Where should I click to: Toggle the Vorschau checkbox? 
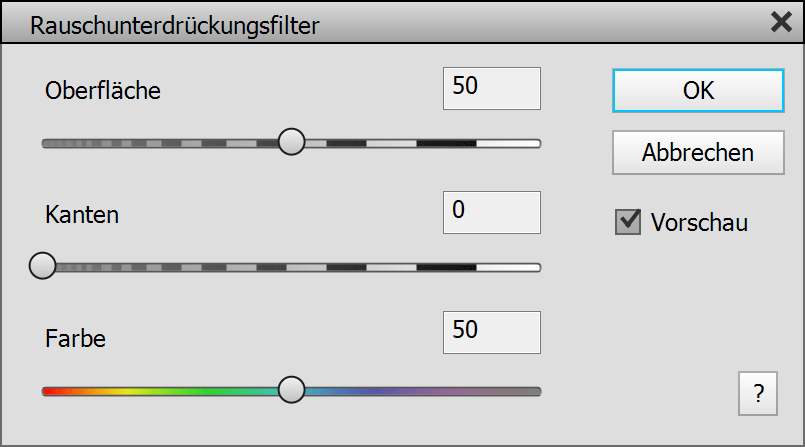(x=628, y=222)
